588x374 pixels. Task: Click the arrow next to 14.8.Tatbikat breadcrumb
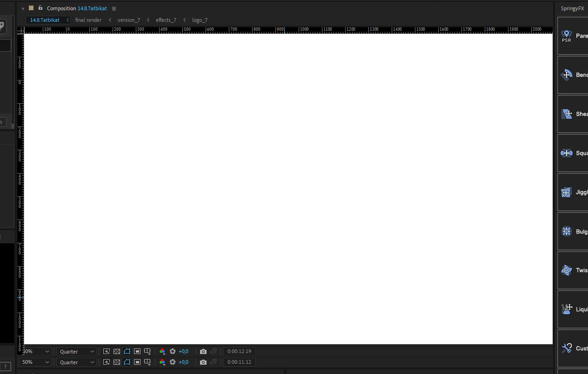[x=67, y=20]
